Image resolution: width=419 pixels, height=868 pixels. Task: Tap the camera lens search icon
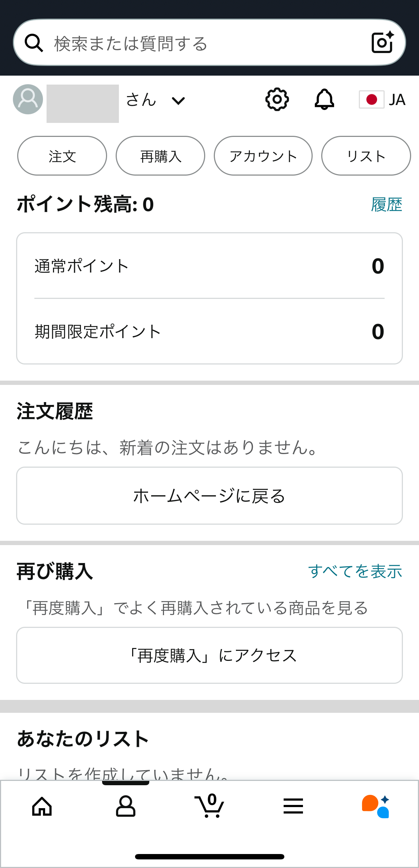382,42
